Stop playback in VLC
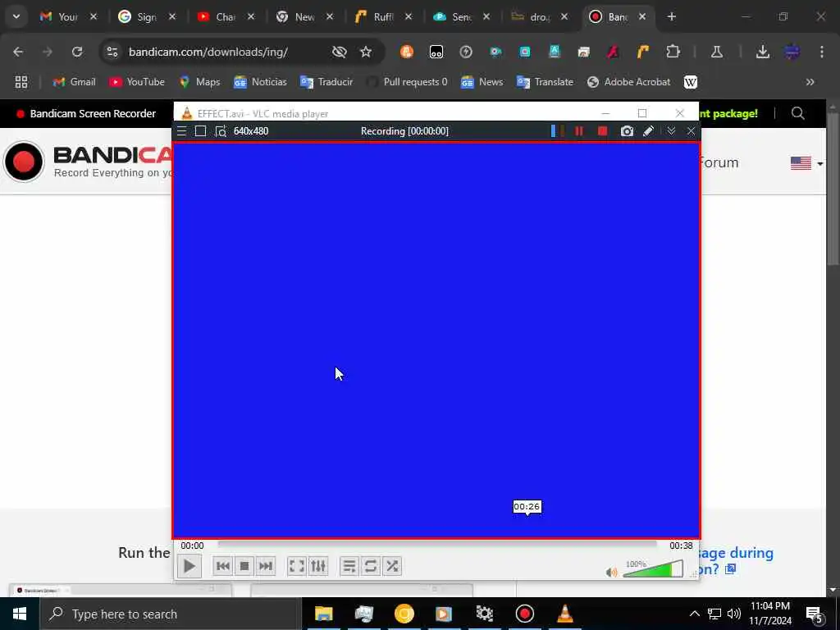This screenshot has height=630, width=840. coord(244,566)
